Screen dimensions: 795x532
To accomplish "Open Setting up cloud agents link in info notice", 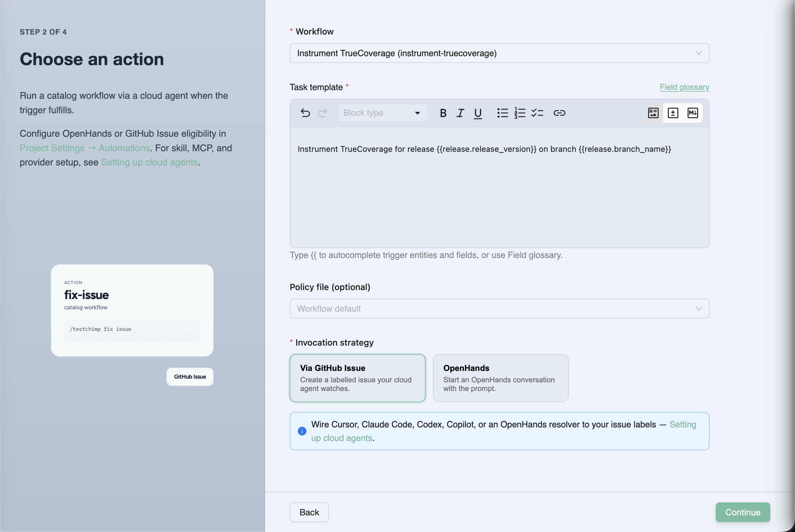I will coord(504,431).
